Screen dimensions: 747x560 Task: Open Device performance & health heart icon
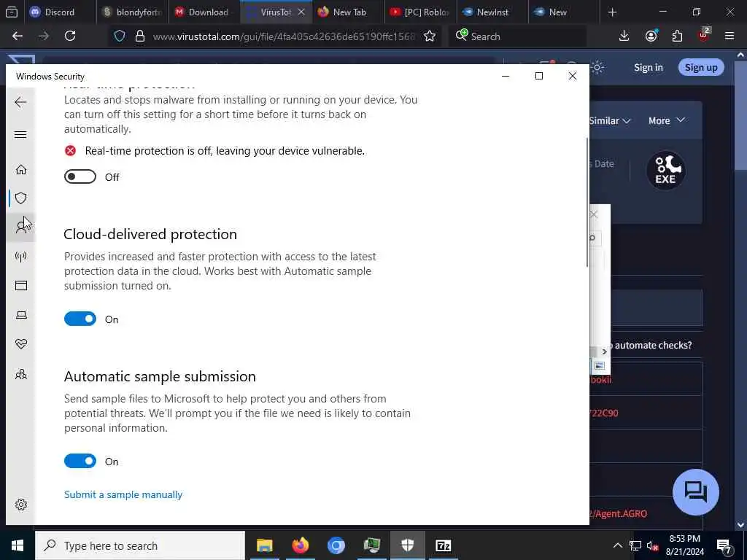coord(21,344)
